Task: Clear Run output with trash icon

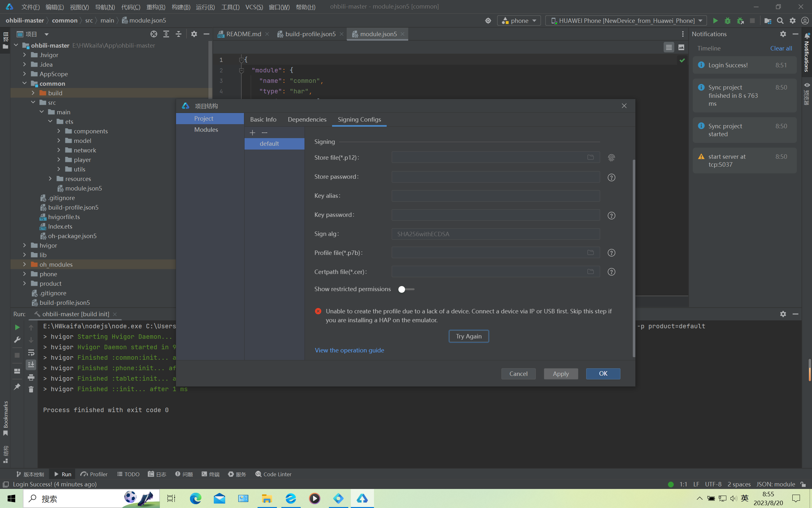Action: click(x=31, y=389)
